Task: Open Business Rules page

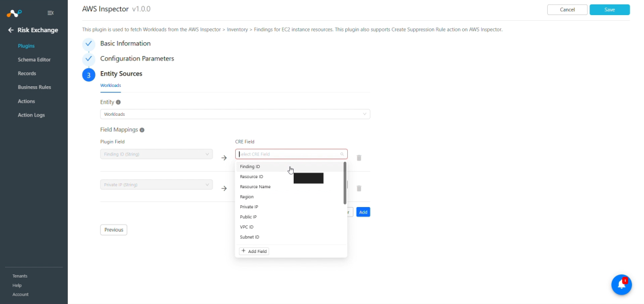Action: (34, 87)
